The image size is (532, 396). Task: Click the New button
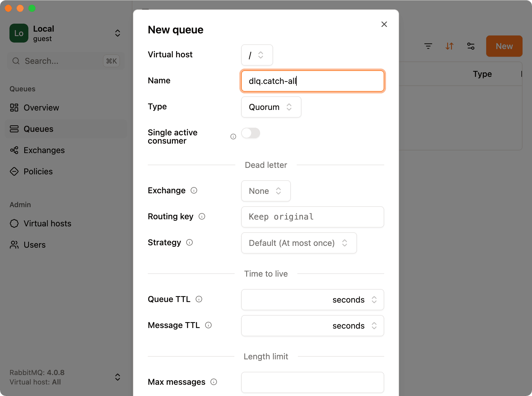[x=504, y=46]
